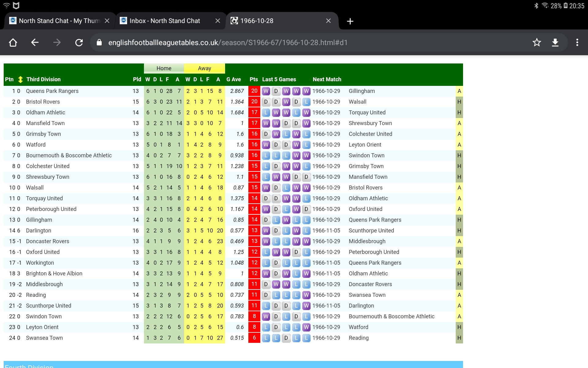The height and width of the screenshot is (368, 588).
Task: Click the address bar URL
Action: [228, 43]
